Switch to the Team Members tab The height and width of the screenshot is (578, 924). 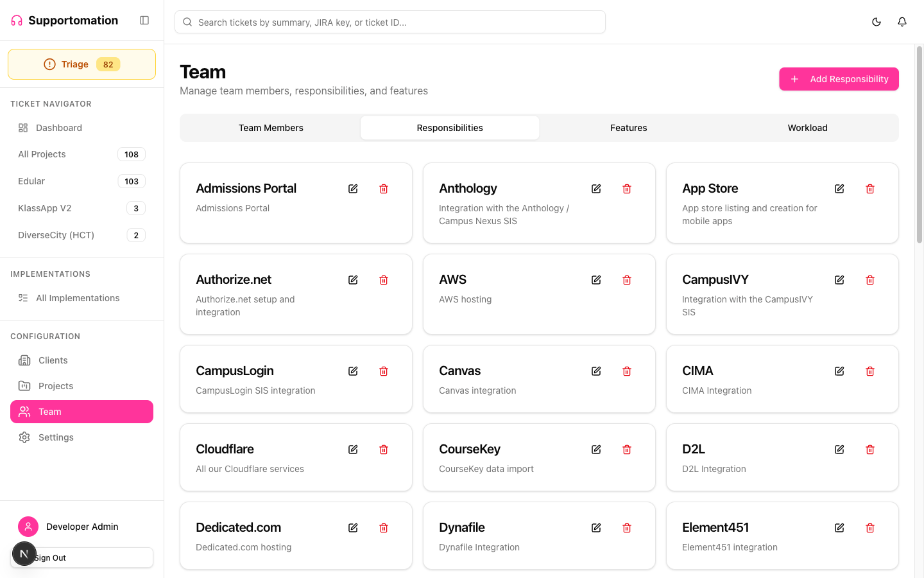[x=271, y=127]
